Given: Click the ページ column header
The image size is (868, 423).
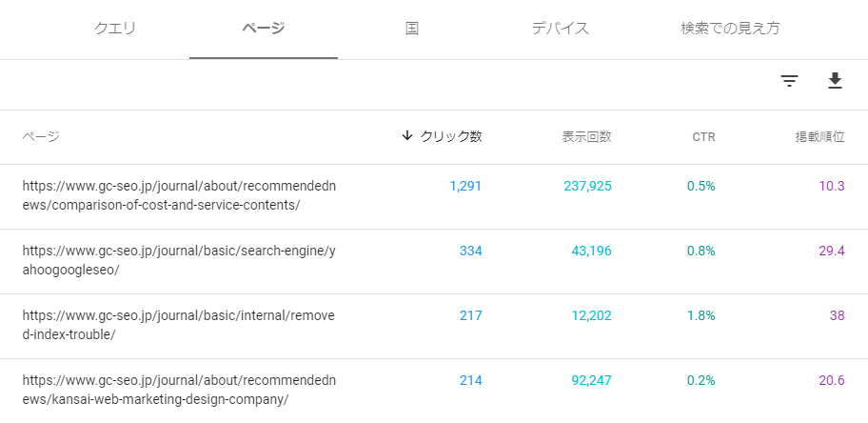Looking at the screenshot, I should point(41,136).
